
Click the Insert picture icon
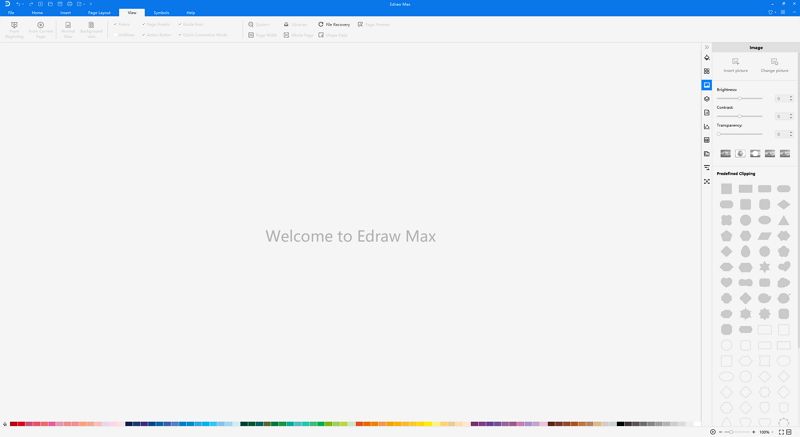(735, 62)
